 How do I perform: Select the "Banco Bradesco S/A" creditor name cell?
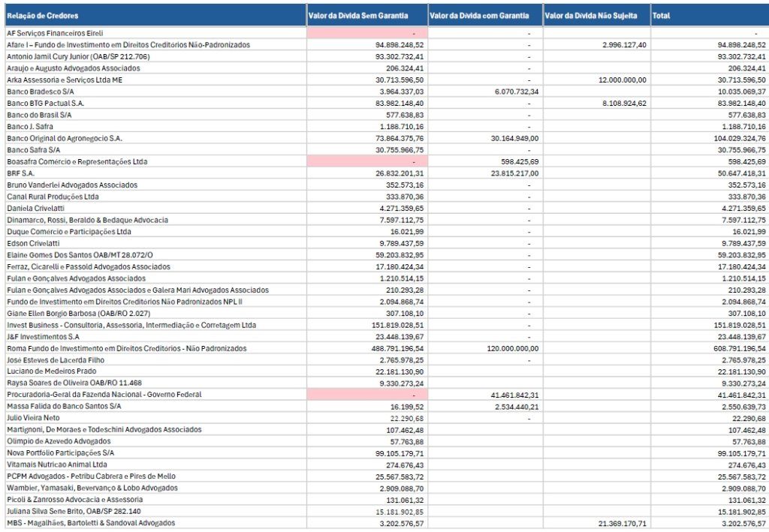click(x=41, y=92)
